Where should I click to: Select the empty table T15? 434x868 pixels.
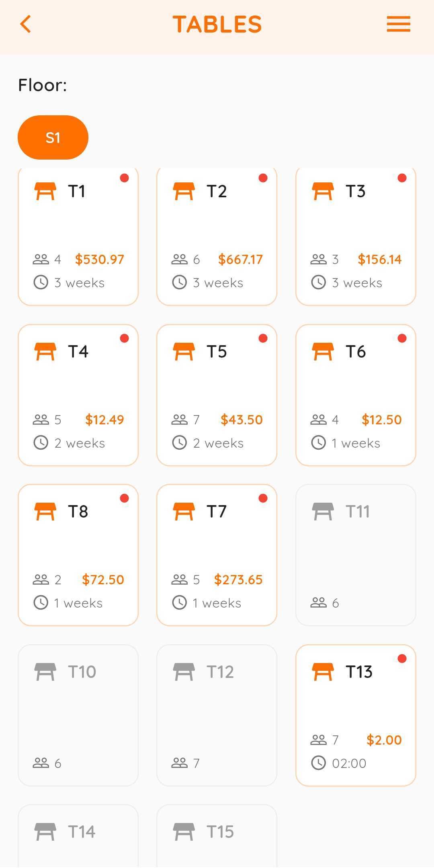217,835
